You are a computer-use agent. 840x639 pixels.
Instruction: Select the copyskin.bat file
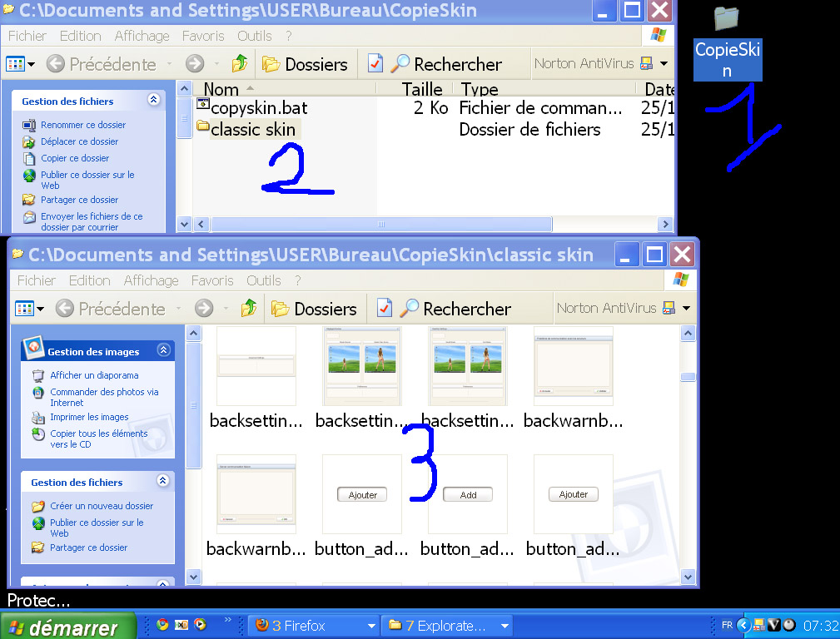pyautogui.click(x=252, y=107)
